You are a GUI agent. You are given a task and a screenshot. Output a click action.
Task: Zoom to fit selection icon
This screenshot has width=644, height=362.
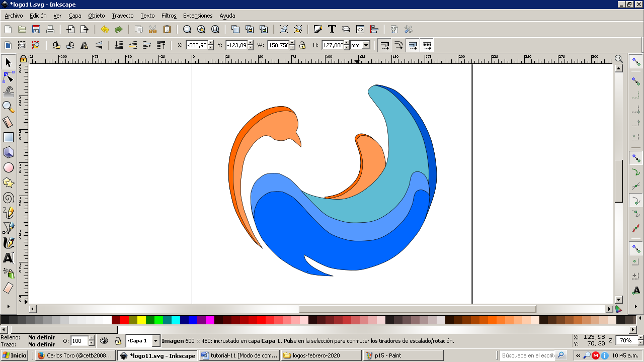click(187, 29)
